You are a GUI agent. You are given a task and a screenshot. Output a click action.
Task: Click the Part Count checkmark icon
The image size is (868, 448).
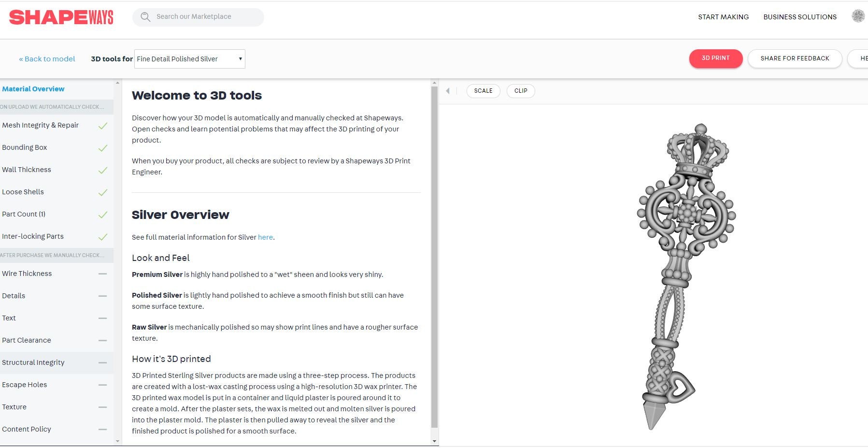point(103,215)
